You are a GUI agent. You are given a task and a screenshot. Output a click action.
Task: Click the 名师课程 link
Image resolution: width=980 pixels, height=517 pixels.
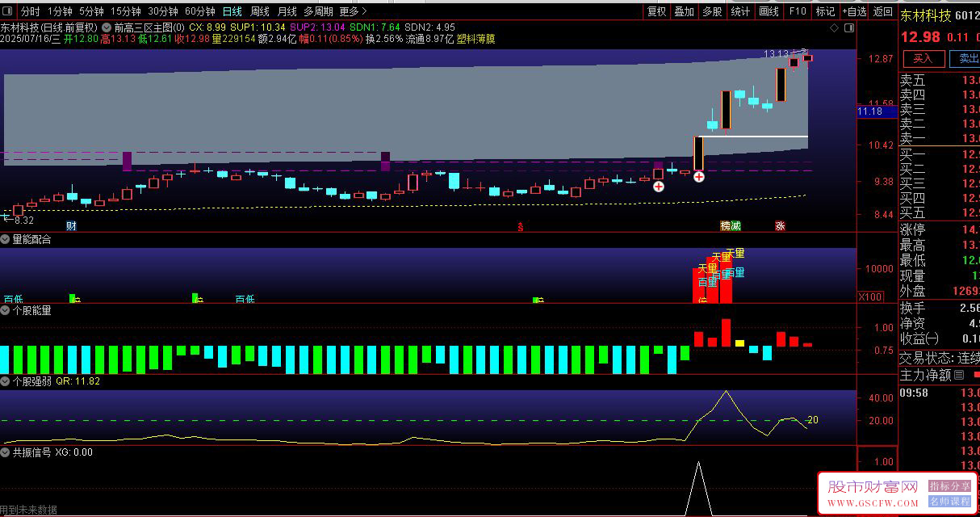[x=949, y=502]
